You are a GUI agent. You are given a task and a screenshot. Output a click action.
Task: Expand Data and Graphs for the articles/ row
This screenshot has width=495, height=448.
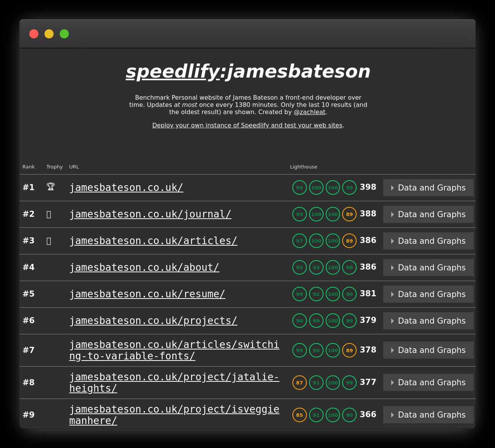tap(428, 241)
